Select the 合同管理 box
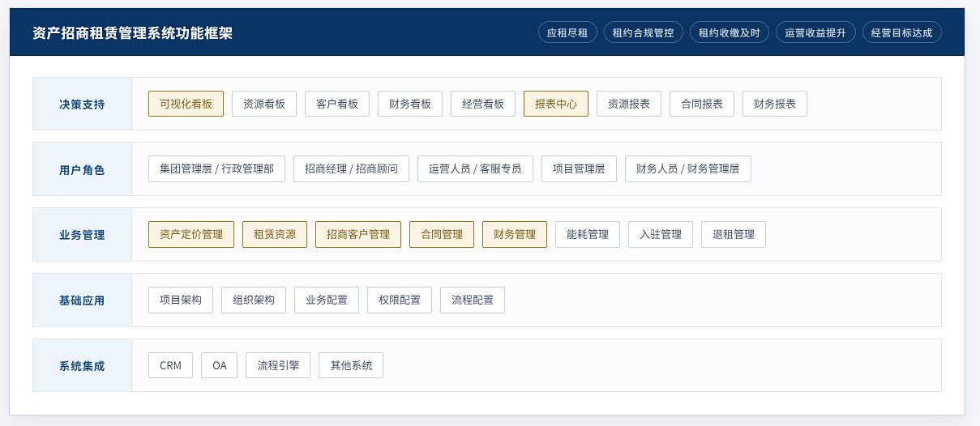Screen dimensions: 980x426 442,235
